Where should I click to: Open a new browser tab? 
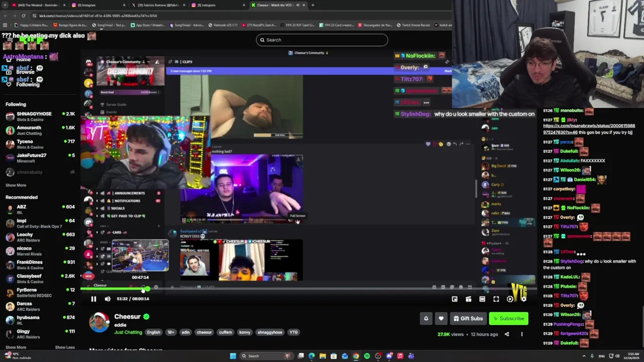tap(313, 5)
